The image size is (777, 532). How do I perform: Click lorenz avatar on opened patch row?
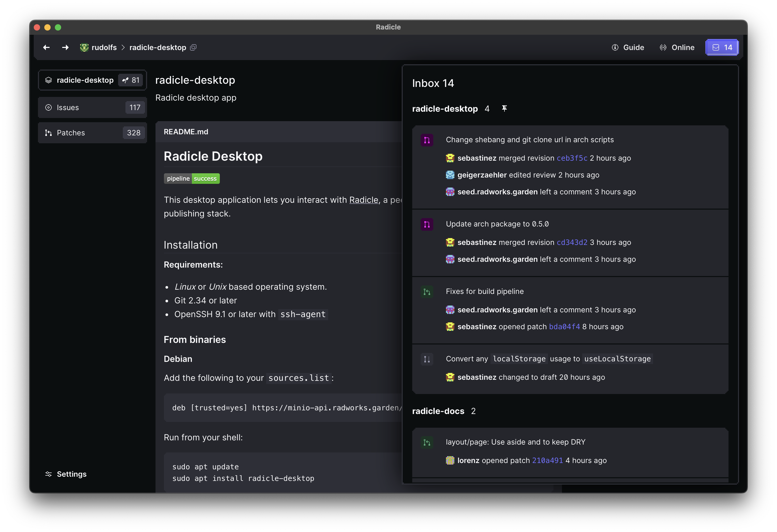point(450,460)
